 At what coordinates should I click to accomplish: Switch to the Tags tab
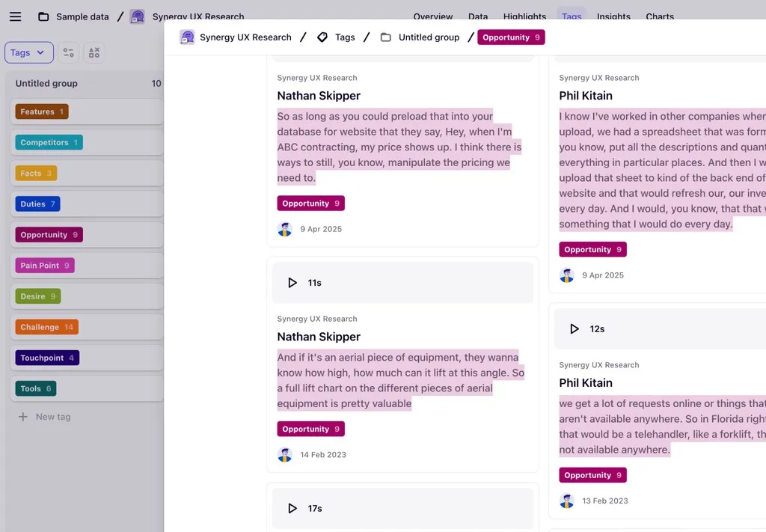pyautogui.click(x=572, y=16)
